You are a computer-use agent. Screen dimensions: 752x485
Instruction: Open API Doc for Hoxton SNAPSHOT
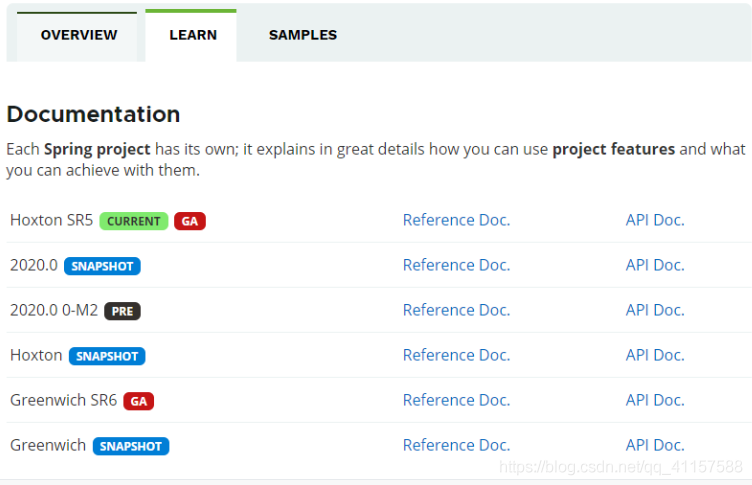tap(655, 355)
